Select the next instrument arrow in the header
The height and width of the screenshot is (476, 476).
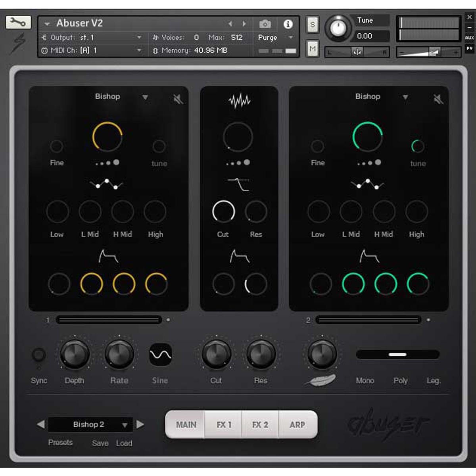(x=244, y=24)
